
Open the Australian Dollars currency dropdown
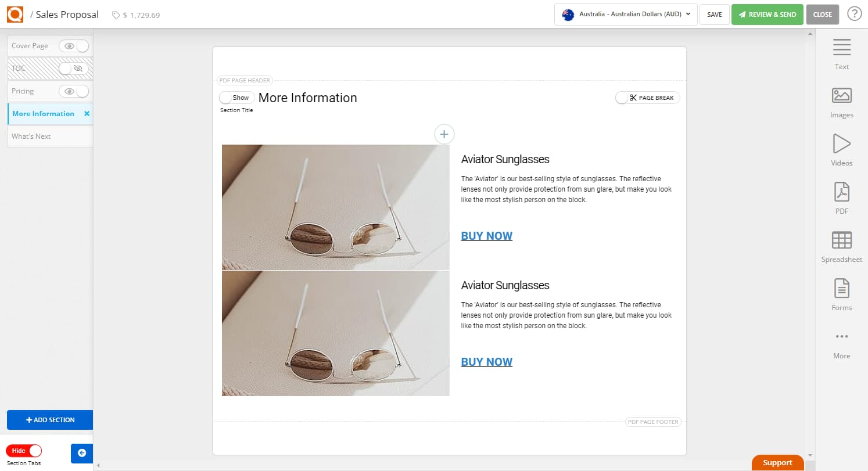tap(626, 15)
